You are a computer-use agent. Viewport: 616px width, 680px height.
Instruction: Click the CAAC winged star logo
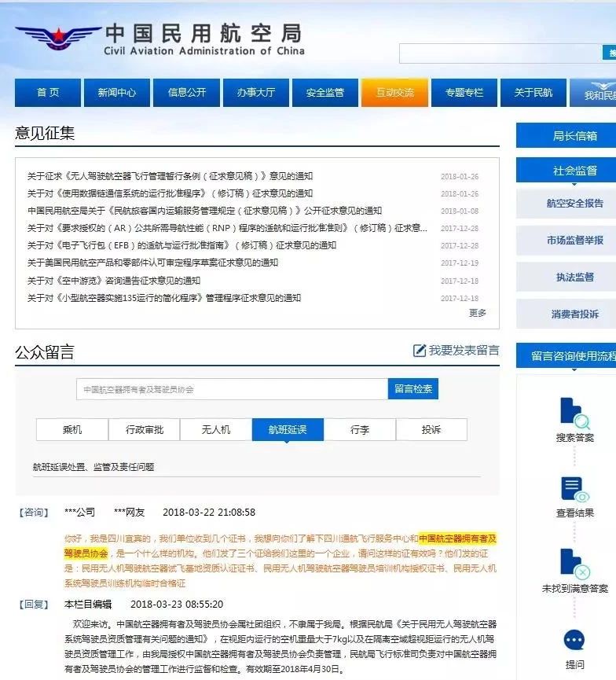(x=58, y=37)
